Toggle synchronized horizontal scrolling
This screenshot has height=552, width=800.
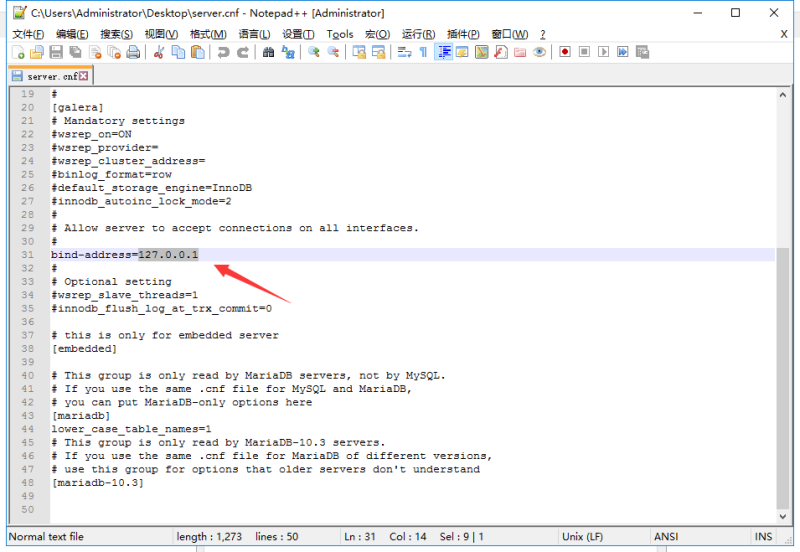point(379,52)
